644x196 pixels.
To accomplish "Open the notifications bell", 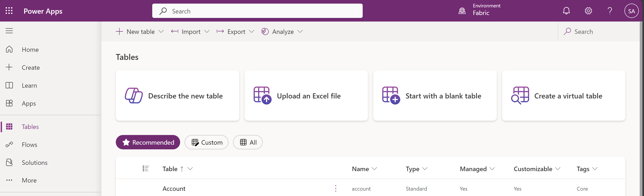I will [x=566, y=11].
